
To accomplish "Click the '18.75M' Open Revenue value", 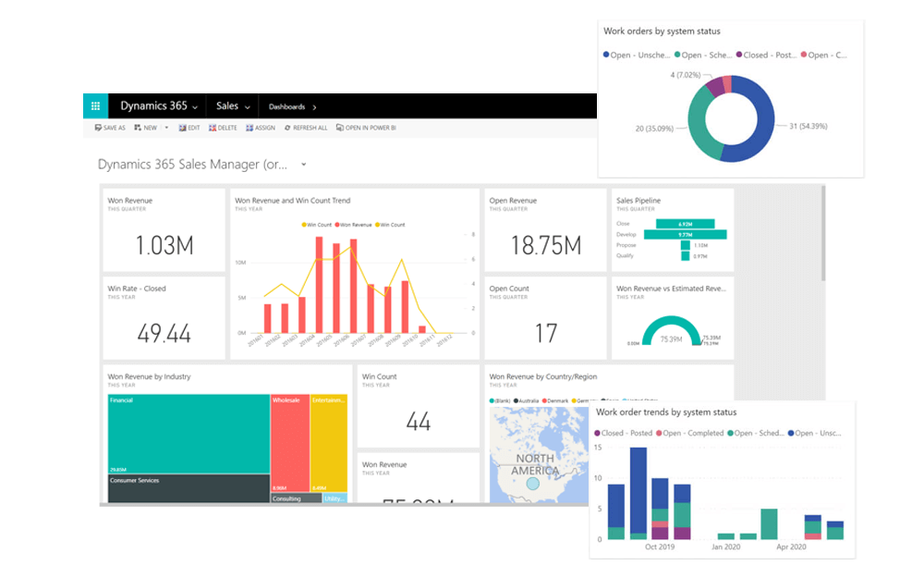I will 546,245.
